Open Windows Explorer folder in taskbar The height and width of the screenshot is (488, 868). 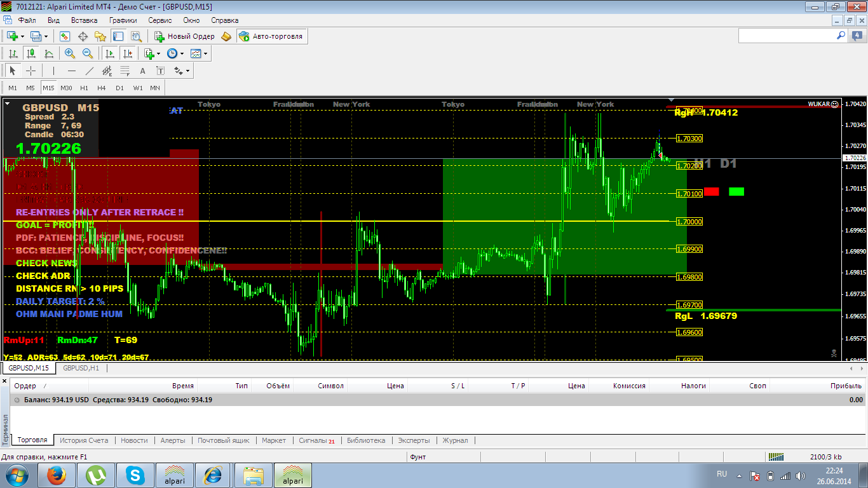[254, 475]
